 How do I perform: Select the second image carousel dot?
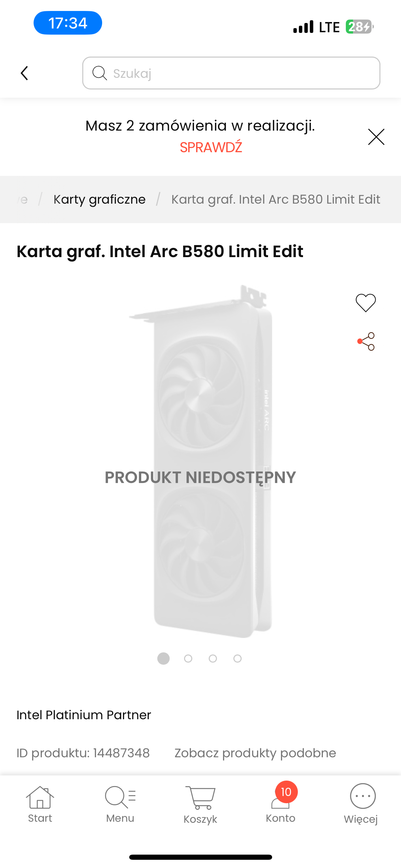(x=188, y=659)
